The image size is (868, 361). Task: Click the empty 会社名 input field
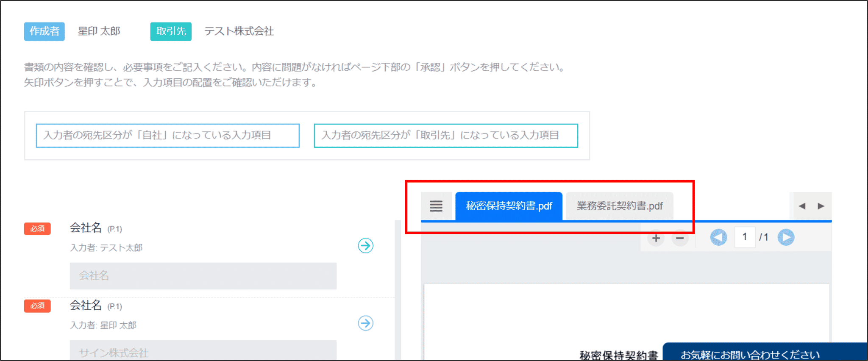point(203,276)
